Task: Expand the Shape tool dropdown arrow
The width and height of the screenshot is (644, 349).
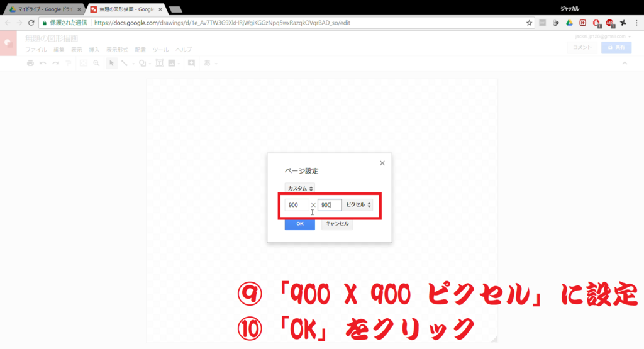Action: pos(150,64)
